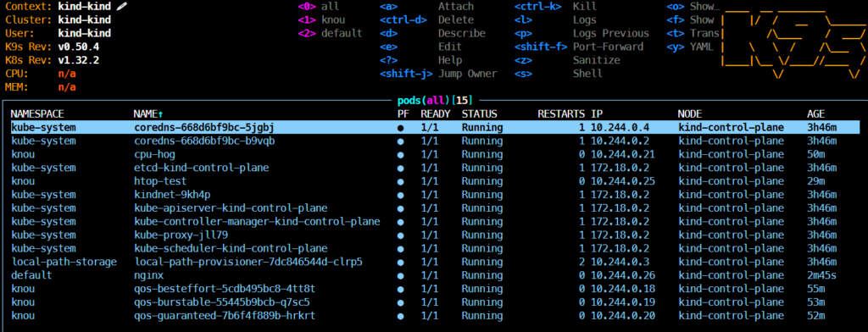868x332 pixels.
Task: Select the cpu-hog pod name
Action: 155,154
